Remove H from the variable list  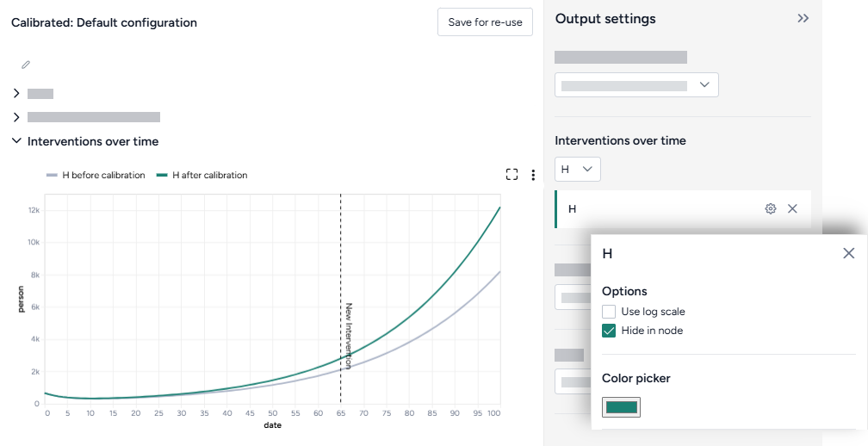pyautogui.click(x=792, y=208)
